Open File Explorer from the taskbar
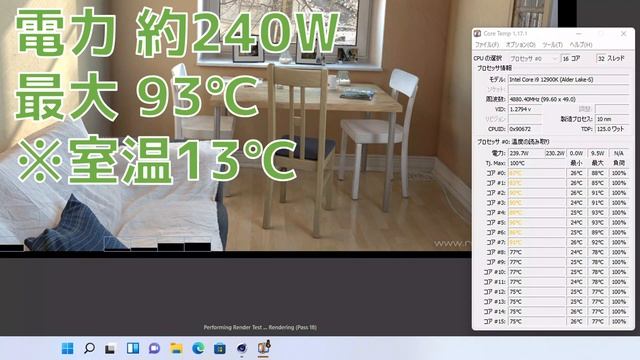This screenshot has height=360, width=640. (x=176, y=348)
